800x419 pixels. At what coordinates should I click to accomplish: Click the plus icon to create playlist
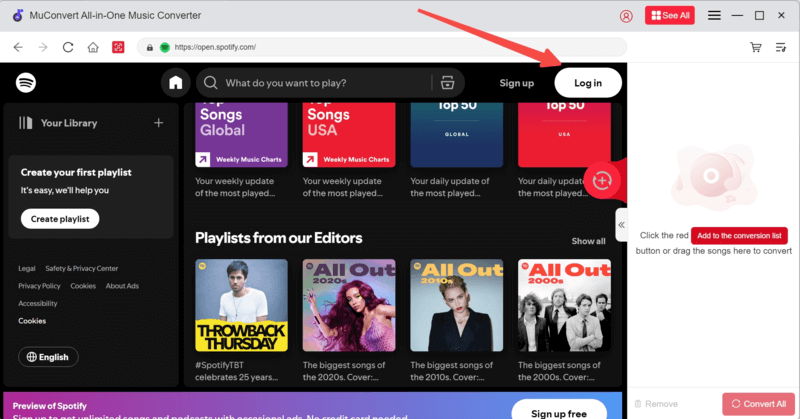tap(159, 122)
